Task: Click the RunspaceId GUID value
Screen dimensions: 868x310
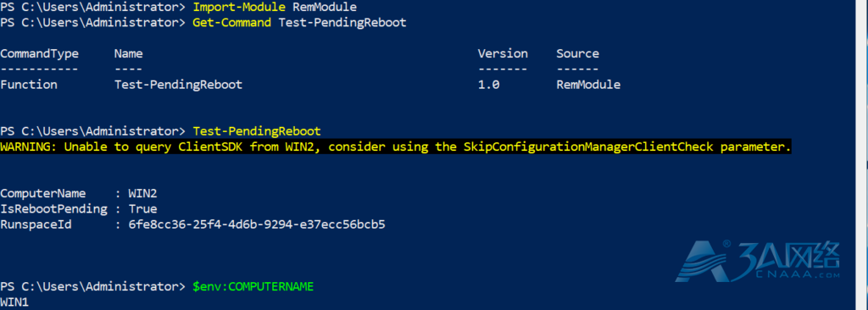Action: (257, 224)
